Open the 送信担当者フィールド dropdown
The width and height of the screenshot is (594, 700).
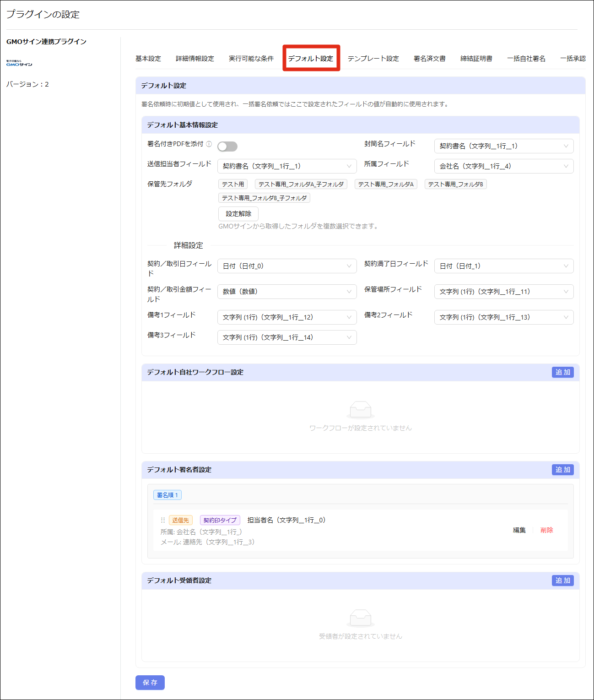287,166
